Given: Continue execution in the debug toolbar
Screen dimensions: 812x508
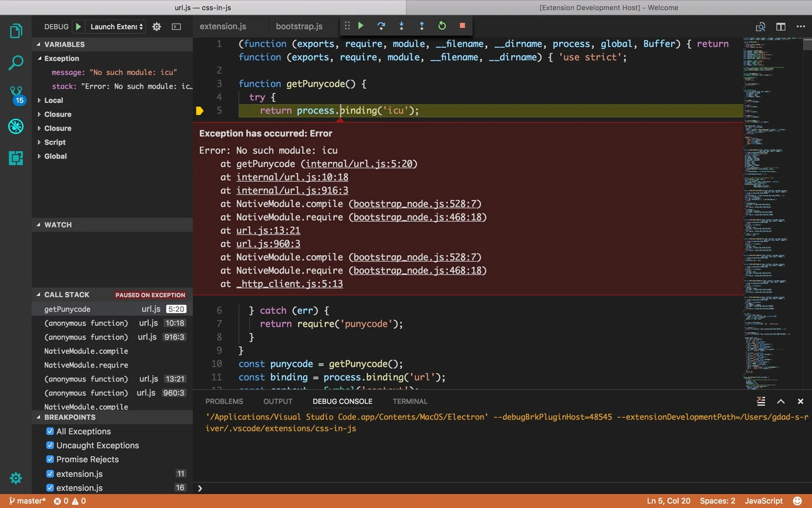Looking at the screenshot, I should (x=361, y=26).
